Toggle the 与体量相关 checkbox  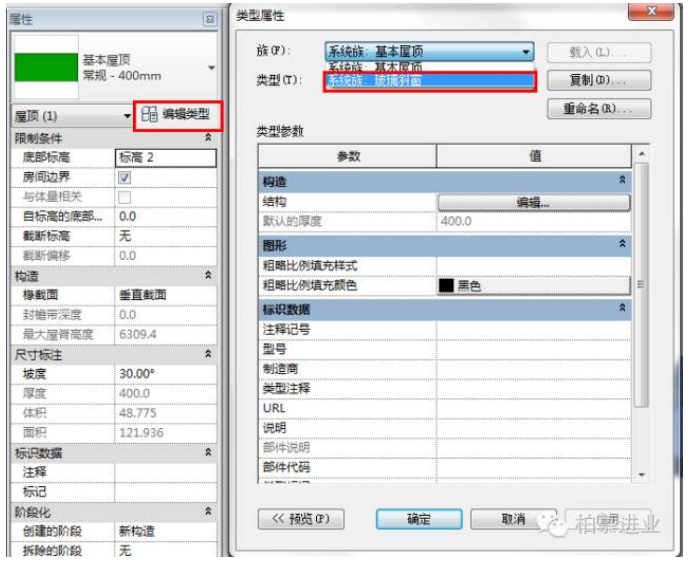tap(125, 197)
